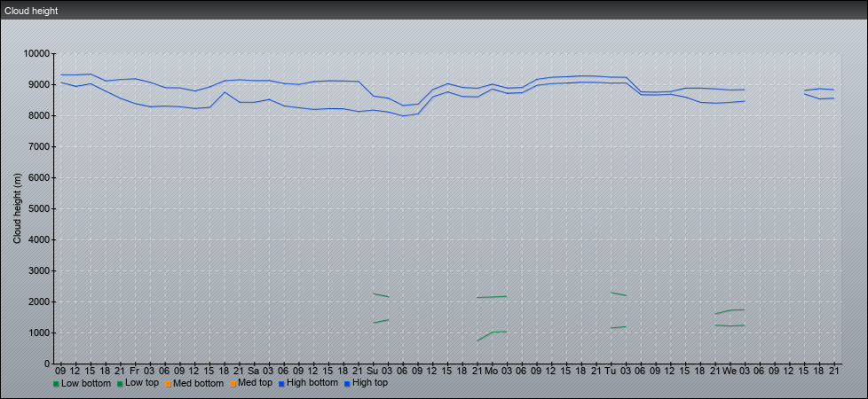Select the Sa day marker on time axis
The width and height of the screenshot is (868, 399).
coord(253,370)
